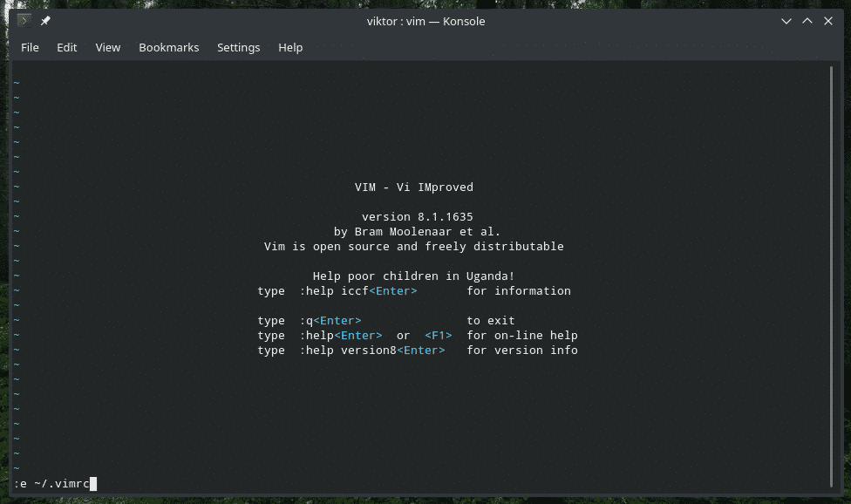Click the blue '<F1>' key hint
Viewport: 851px width, 504px height.
438,336
